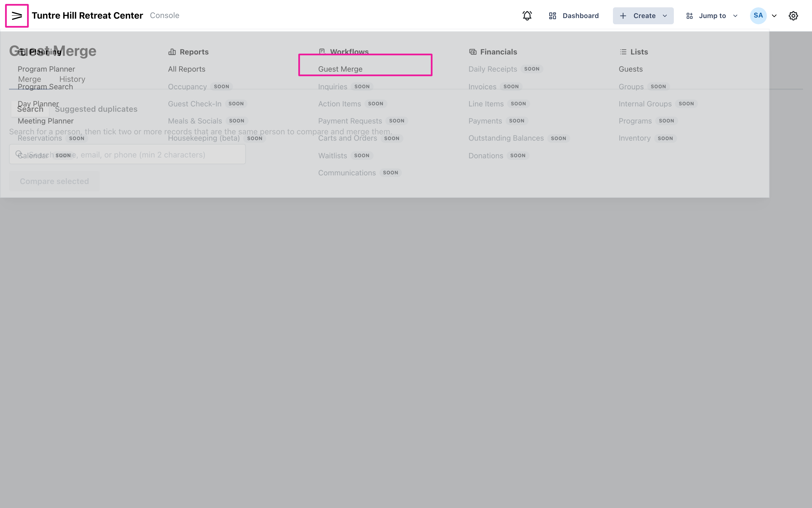The width and height of the screenshot is (812, 508).
Task: Open Program Search
Action: pyautogui.click(x=45, y=87)
